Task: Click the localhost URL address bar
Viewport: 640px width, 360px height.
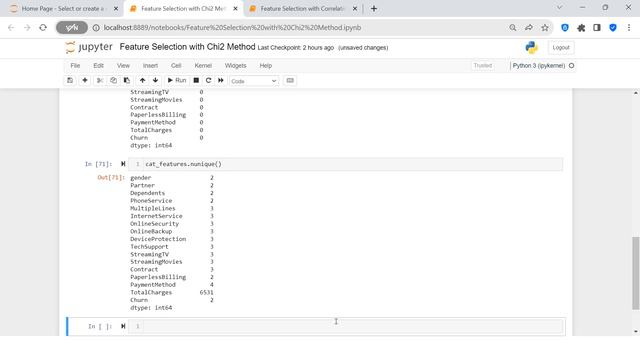Action: [x=232, y=28]
